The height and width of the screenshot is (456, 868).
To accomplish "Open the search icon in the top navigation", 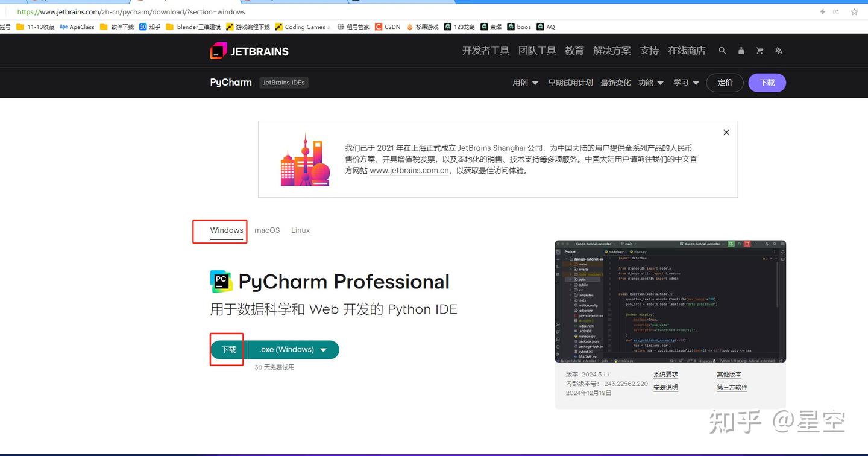I will click(x=722, y=51).
